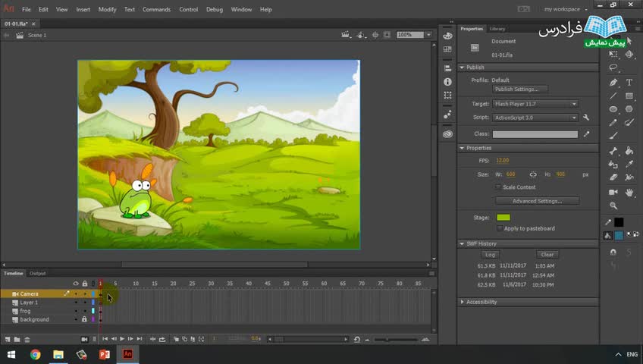Screen dimensions: 643x364
Task: Select the Camera tool in tools panel
Action: (x=613, y=193)
